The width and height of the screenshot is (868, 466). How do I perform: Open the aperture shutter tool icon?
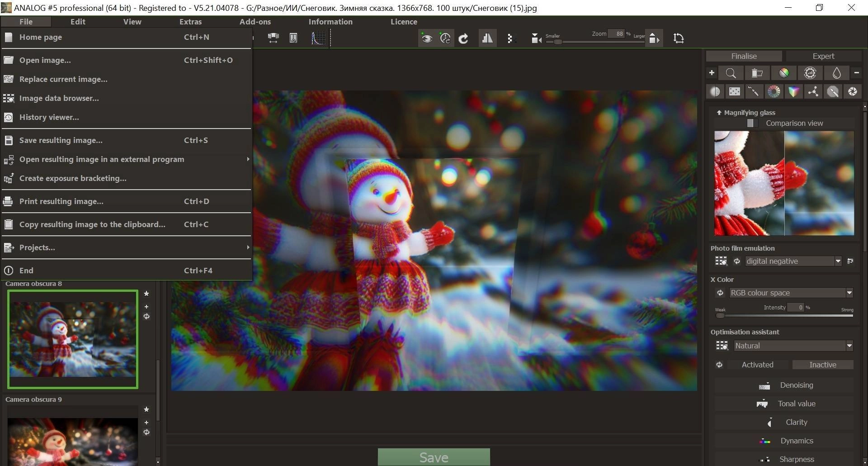(852, 91)
